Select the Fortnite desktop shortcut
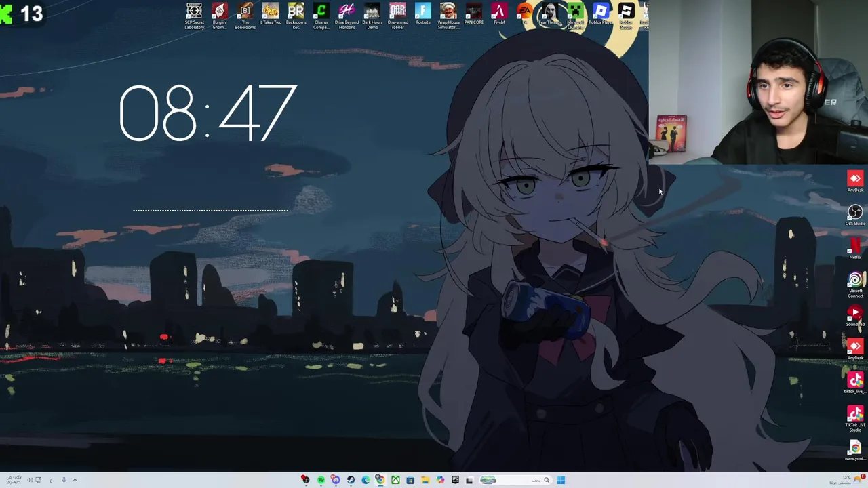 [422, 15]
